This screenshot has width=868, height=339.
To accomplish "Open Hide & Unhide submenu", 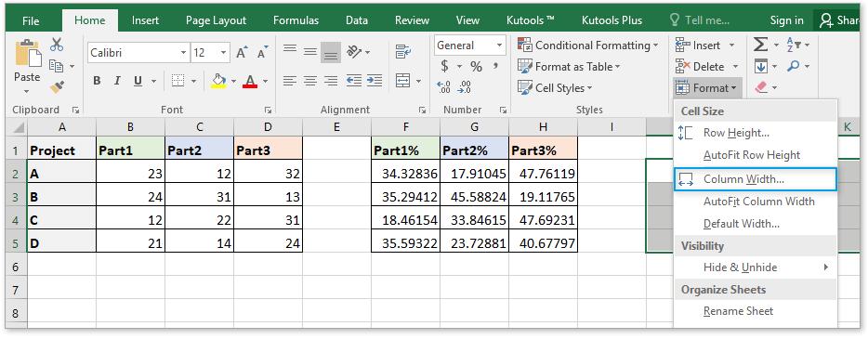I will (755, 267).
